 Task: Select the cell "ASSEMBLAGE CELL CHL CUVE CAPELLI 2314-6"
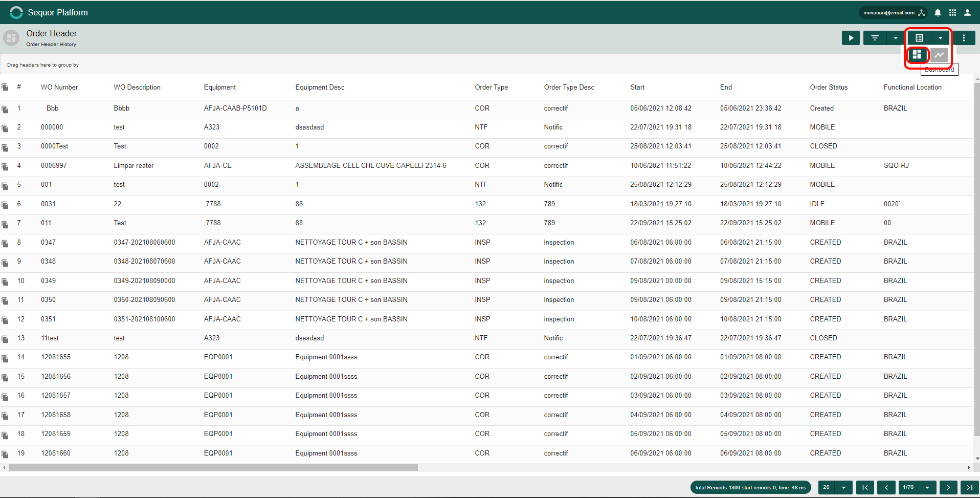pos(370,166)
